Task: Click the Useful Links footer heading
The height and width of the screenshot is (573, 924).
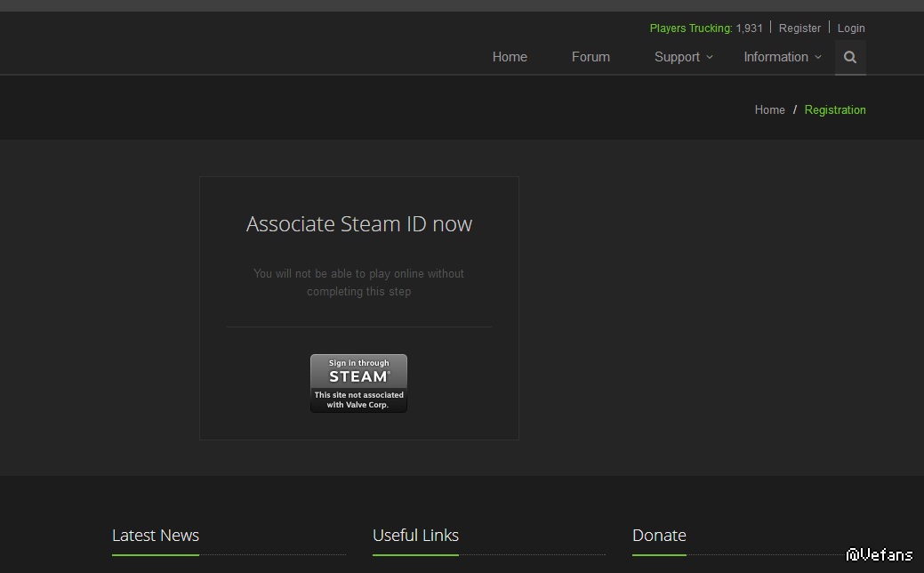Action: [415, 536]
